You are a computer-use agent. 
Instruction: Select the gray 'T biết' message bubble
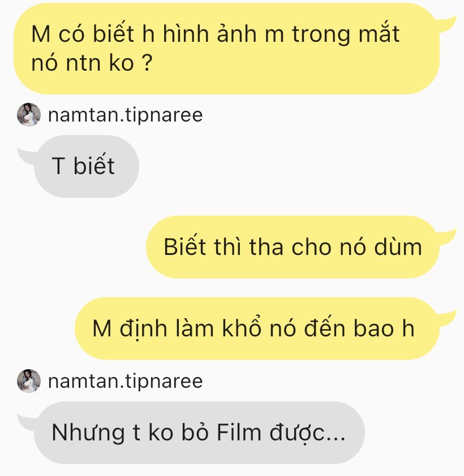pos(87,166)
